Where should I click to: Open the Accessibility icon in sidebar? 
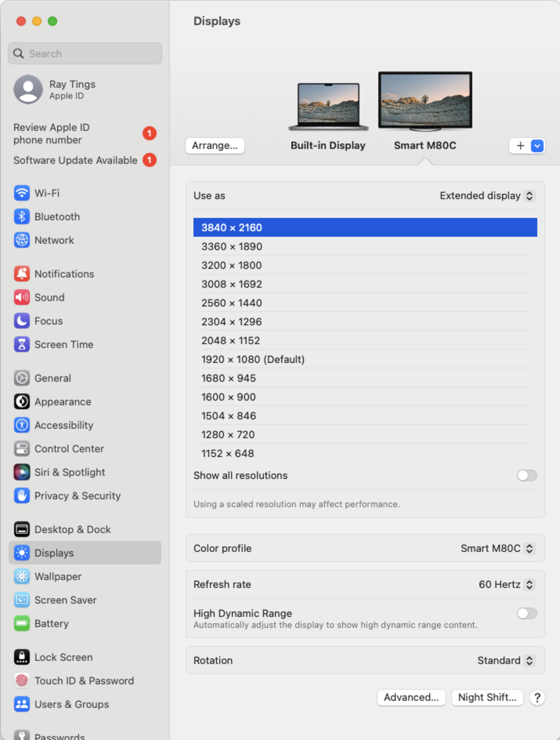click(22, 425)
